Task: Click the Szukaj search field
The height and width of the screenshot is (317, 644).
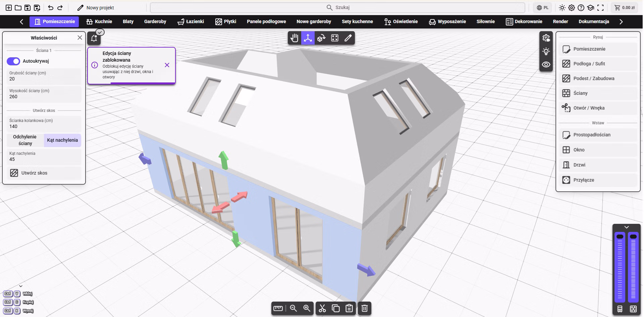Action: tap(338, 7)
